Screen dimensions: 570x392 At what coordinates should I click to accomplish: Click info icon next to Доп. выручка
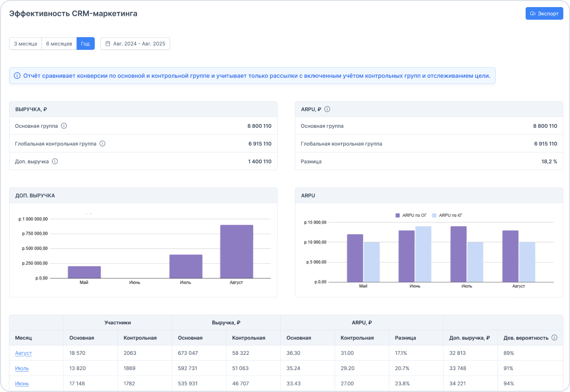pos(55,161)
